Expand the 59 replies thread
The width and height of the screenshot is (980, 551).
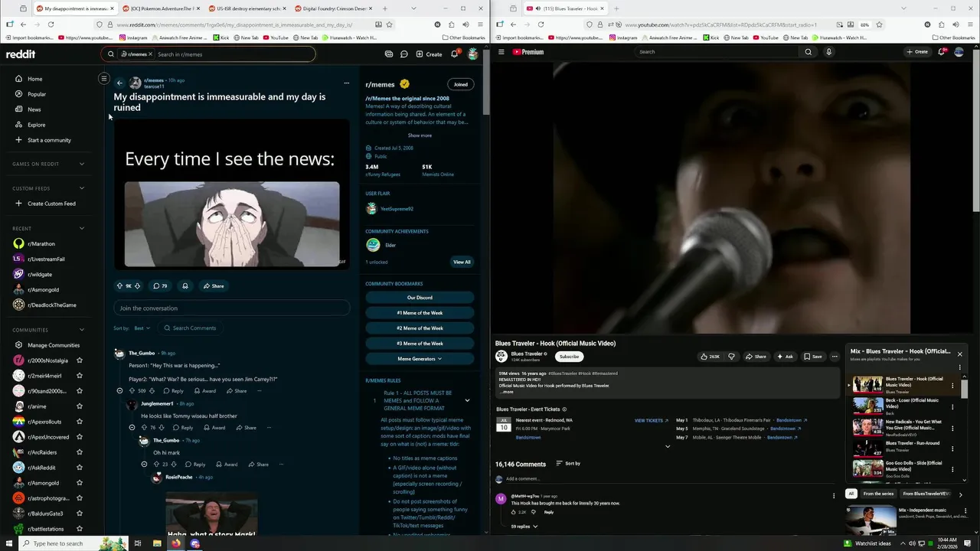click(x=524, y=527)
